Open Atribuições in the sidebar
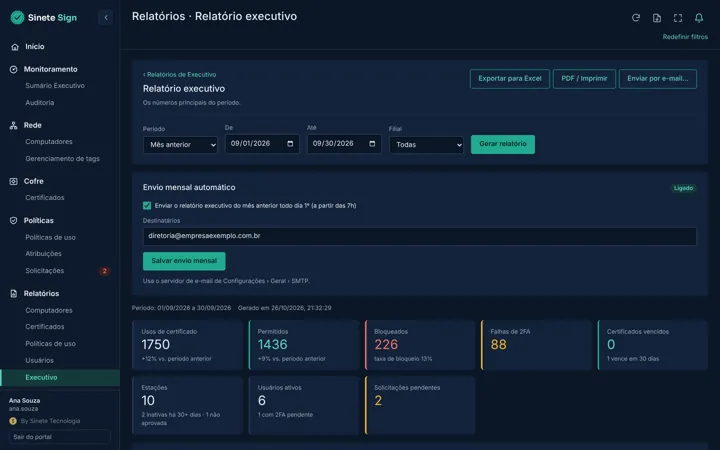 [x=44, y=254]
